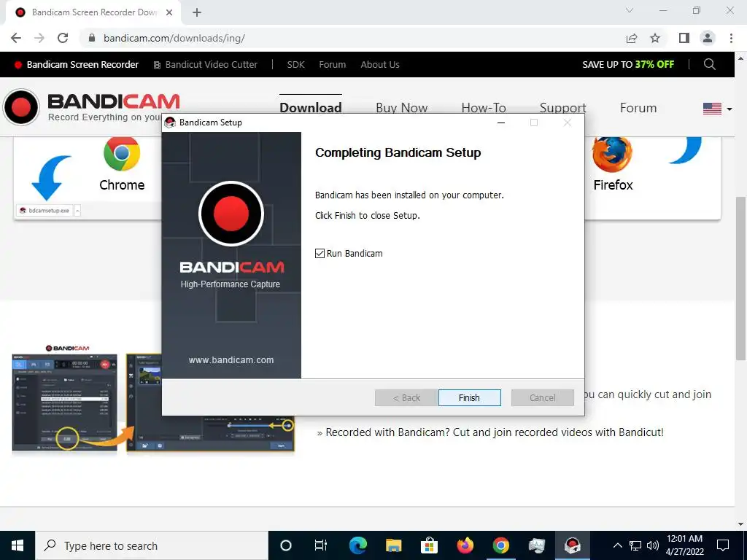The image size is (747, 560).
Task: Open the Buy Now menu item
Action: (x=402, y=108)
